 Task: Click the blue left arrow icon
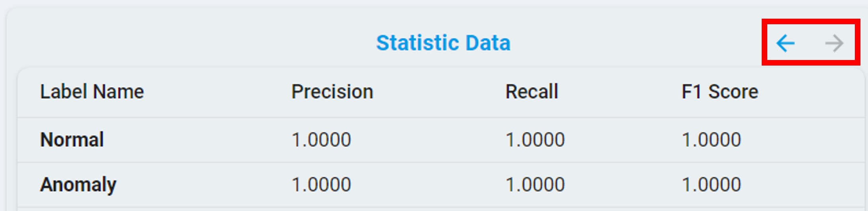[x=786, y=43]
